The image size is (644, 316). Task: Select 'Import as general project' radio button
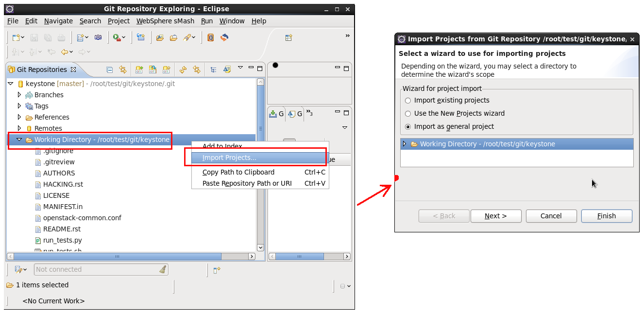[408, 127]
